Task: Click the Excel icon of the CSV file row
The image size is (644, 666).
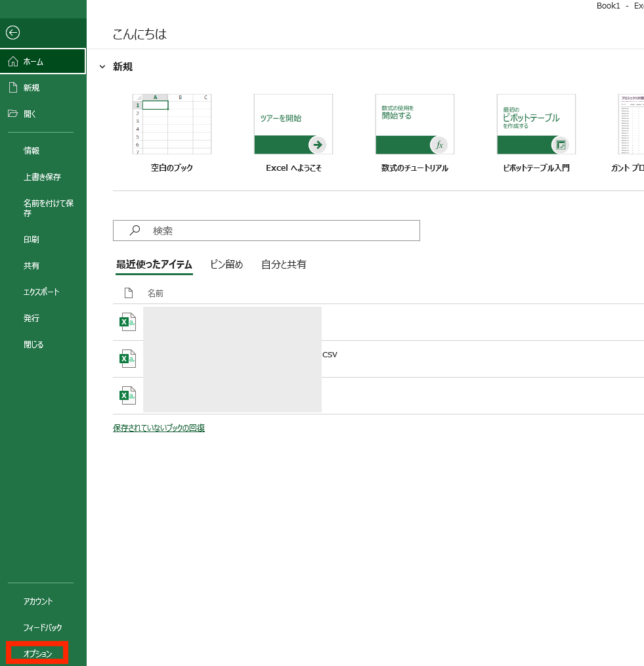Action: [127, 359]
